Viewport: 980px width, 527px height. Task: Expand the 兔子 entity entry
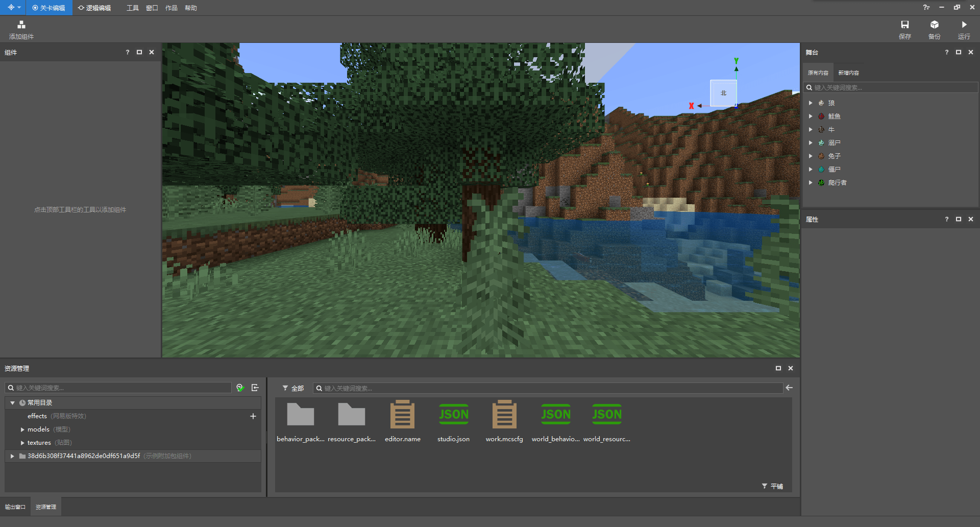[811, 156]
